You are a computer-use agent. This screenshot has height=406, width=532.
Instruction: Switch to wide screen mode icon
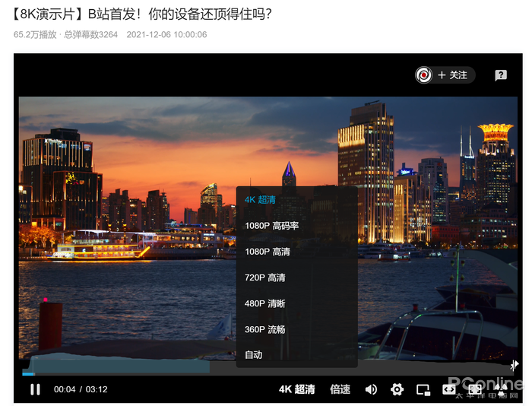449,389
